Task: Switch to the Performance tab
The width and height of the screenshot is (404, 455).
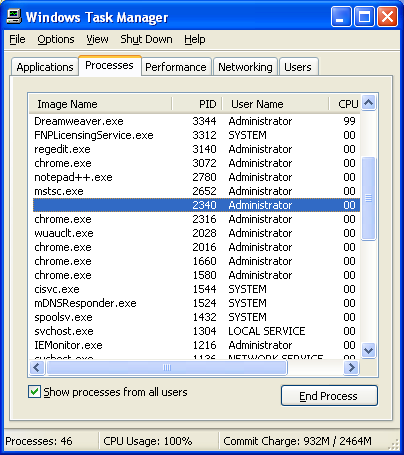Action: point(176,67)
